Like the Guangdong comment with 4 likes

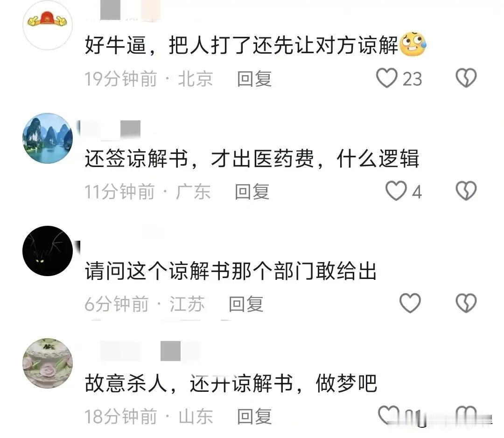pyautogui.click(x=396, y=191)
